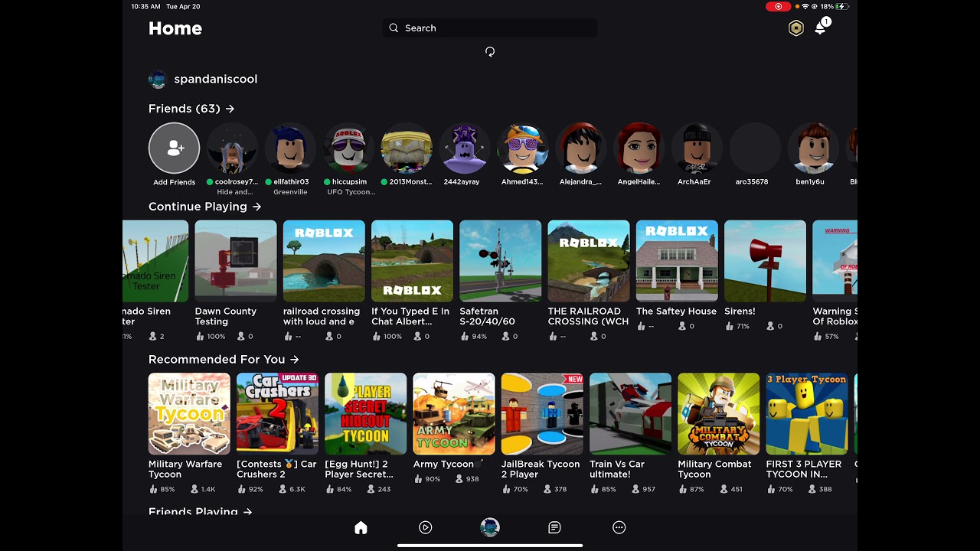
Task: Open friend Alejandra_ avatar
Action: (x=580, y=148)
